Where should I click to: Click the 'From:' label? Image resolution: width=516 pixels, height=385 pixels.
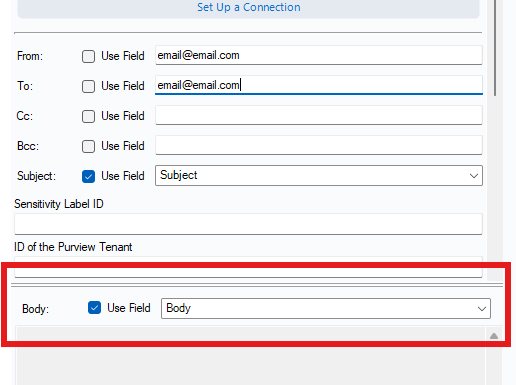pos(30,56)
